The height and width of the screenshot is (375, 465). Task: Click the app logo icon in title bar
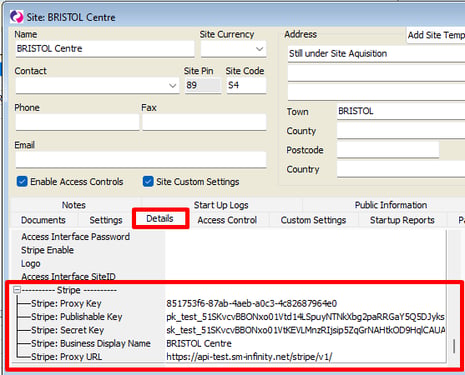(17, 17)
